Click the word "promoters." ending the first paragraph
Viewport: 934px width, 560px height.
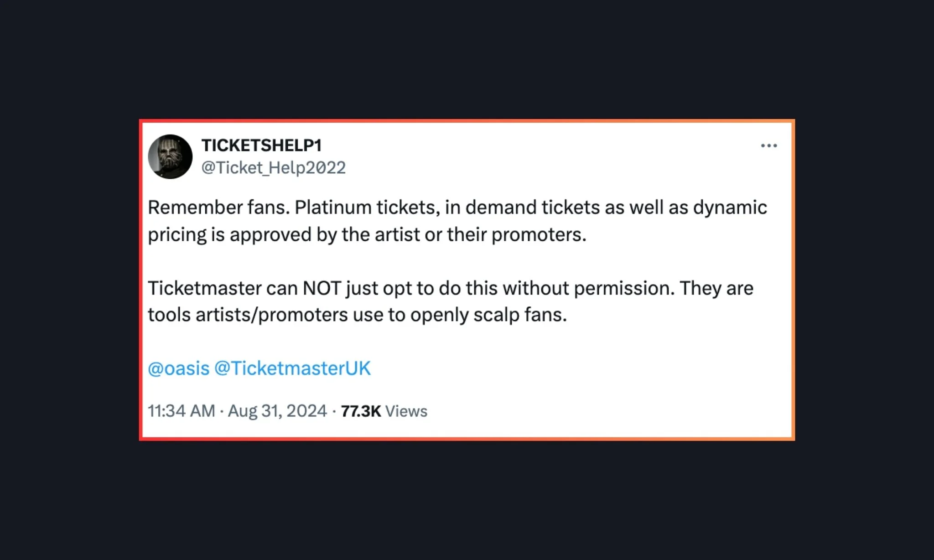[x=539, y=234]
